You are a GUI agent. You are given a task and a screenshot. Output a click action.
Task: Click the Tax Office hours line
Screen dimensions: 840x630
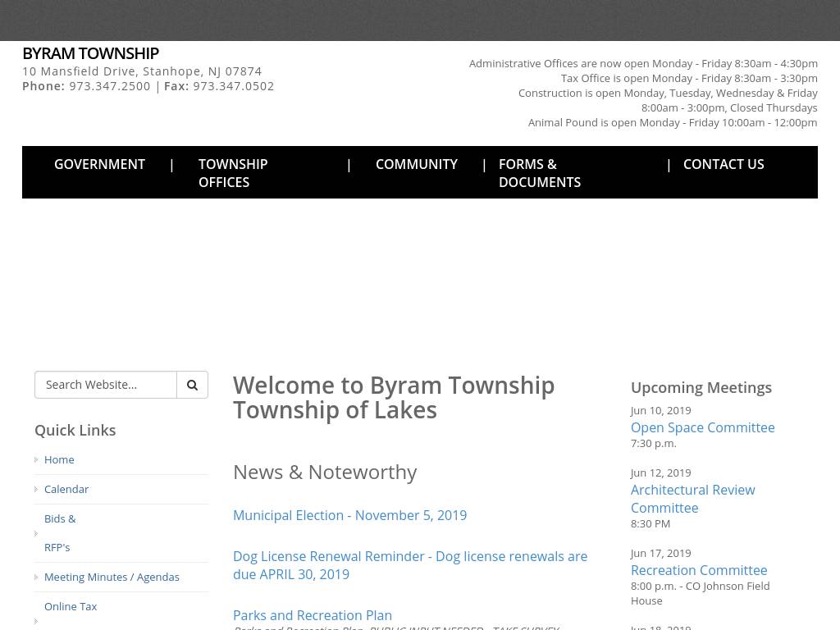pyautogui.click(x=689, y=78)
